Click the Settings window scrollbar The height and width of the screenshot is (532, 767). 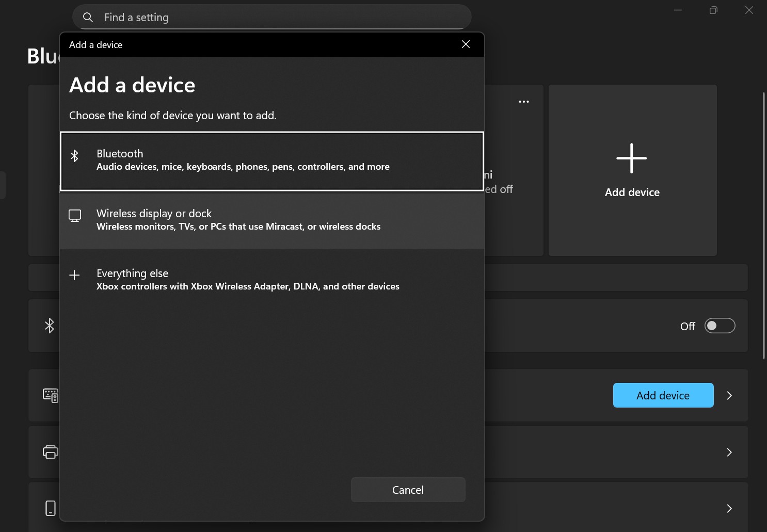(x=764, y=225)
